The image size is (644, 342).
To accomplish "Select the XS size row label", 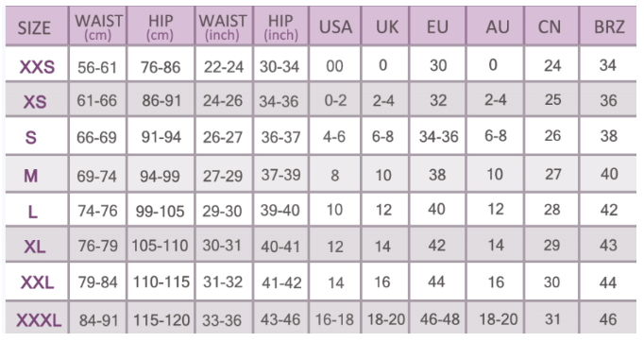I will point(35,101).
